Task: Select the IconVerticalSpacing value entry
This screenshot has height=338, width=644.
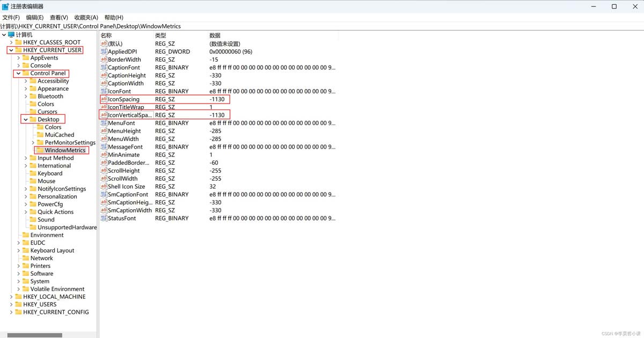Action: 130,115
